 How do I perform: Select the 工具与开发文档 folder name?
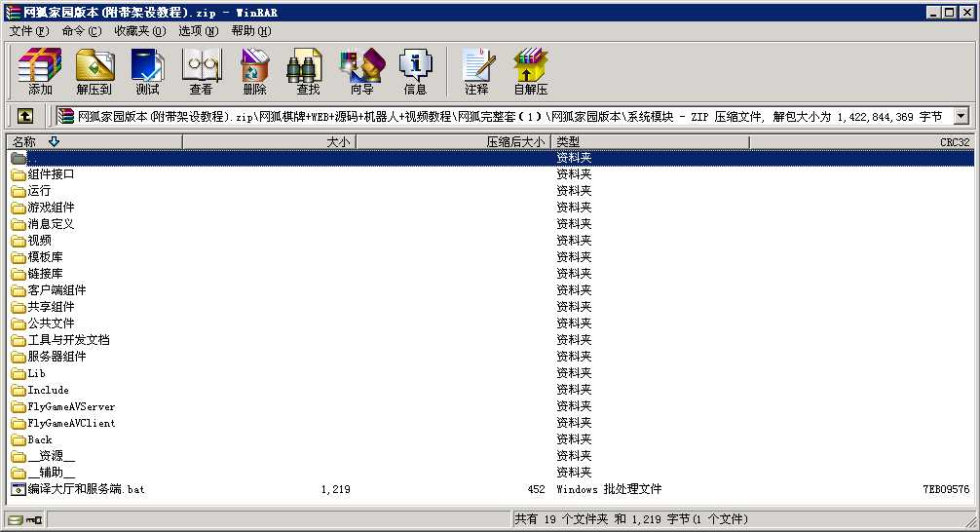click(x=69, y=340)
